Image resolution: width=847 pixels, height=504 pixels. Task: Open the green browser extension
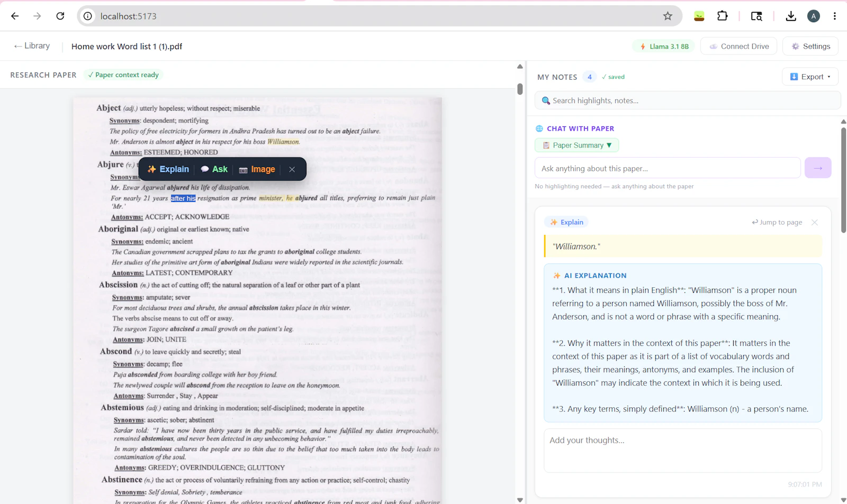tap(699, 16)
